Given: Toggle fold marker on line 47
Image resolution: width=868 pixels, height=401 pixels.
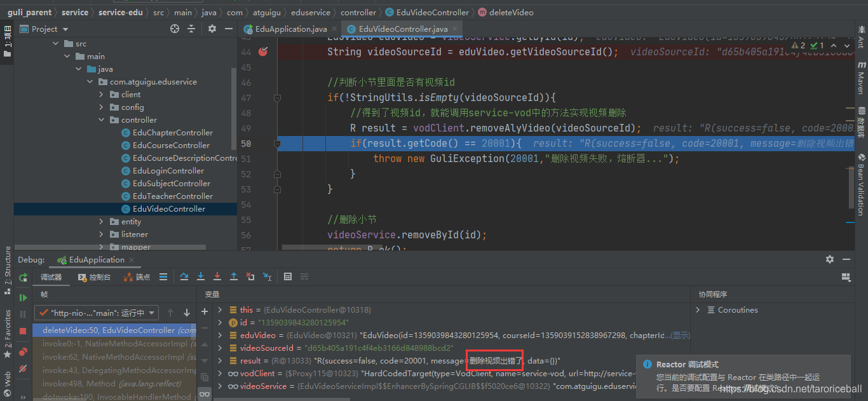Looking at the screenshot, I should (x=277, y=98).
